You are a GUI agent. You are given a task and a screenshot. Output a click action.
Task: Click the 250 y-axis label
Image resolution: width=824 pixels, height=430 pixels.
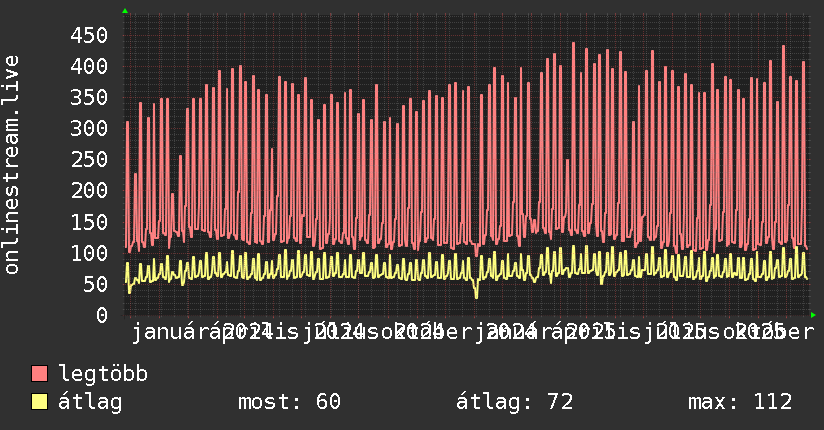89,160
